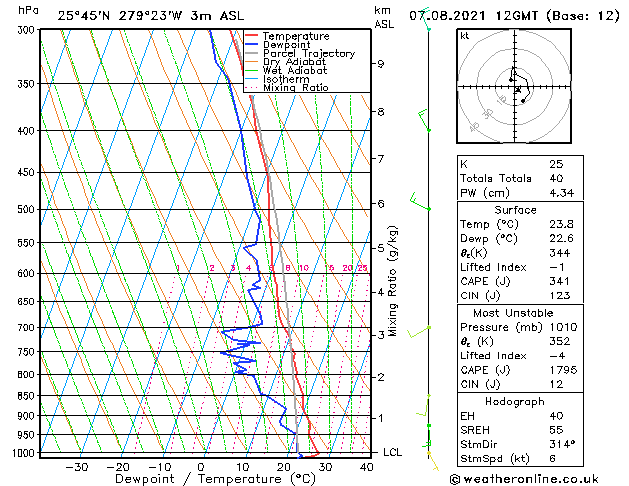629x486 pixels.
Task: Click the LCL marker label
Action: pyautogui.click(x=392, y=452)
